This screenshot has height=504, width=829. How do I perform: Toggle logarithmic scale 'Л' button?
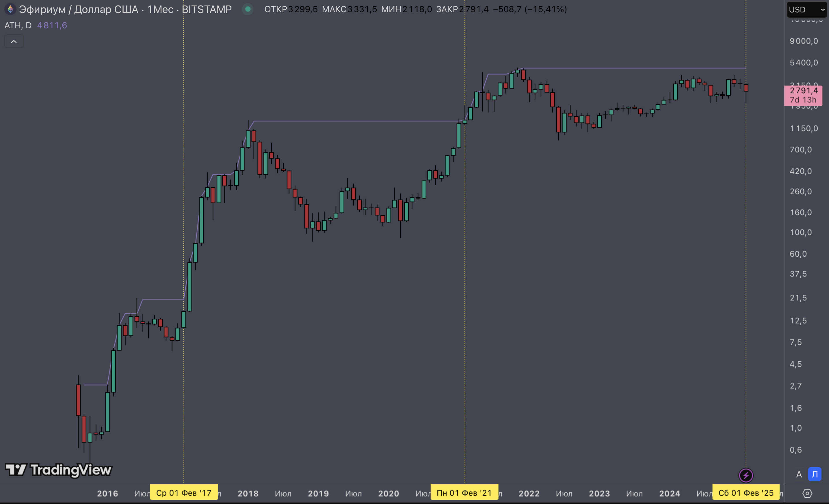(815, 474)
